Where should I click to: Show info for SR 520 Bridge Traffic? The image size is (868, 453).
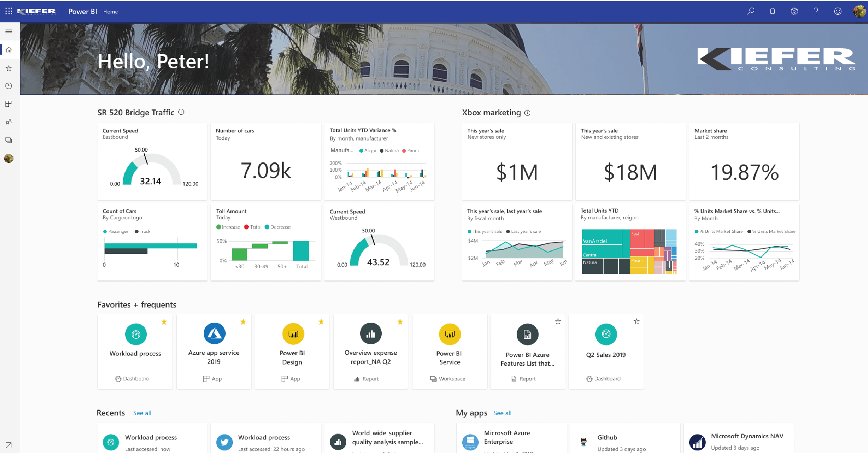pyautogui.click(x=181, y=112)
